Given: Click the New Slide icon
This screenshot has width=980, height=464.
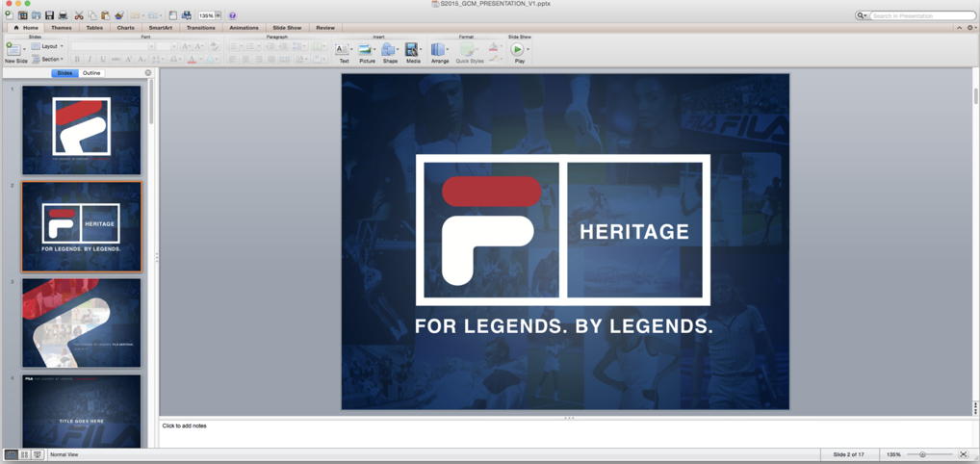Looking at the screenshot, I should tap(13, 49).
